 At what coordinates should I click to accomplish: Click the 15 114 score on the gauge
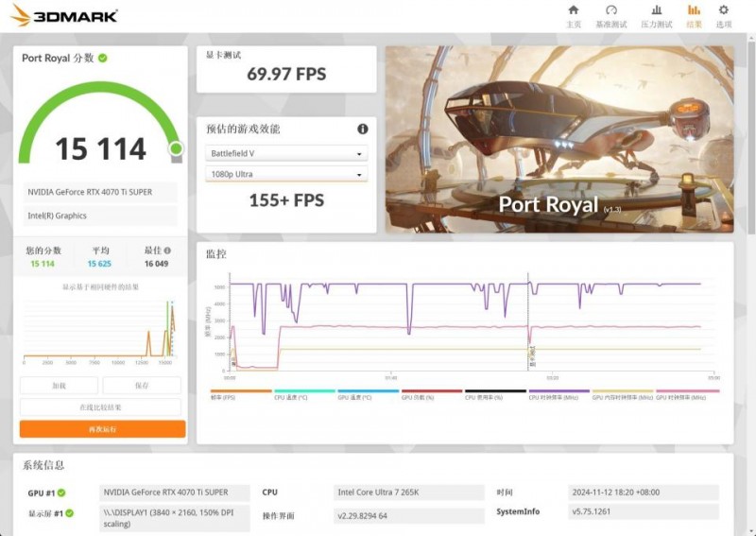point(100,148)
